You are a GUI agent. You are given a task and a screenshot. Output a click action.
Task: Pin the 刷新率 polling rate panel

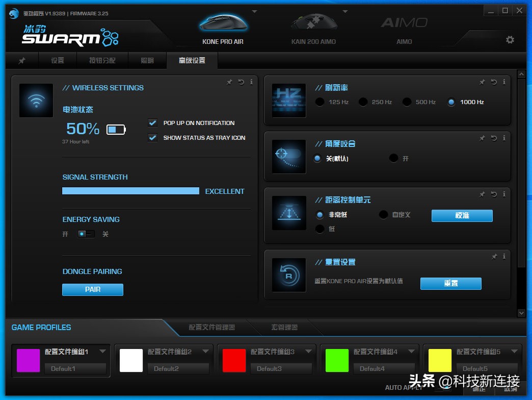click(482, 82)
